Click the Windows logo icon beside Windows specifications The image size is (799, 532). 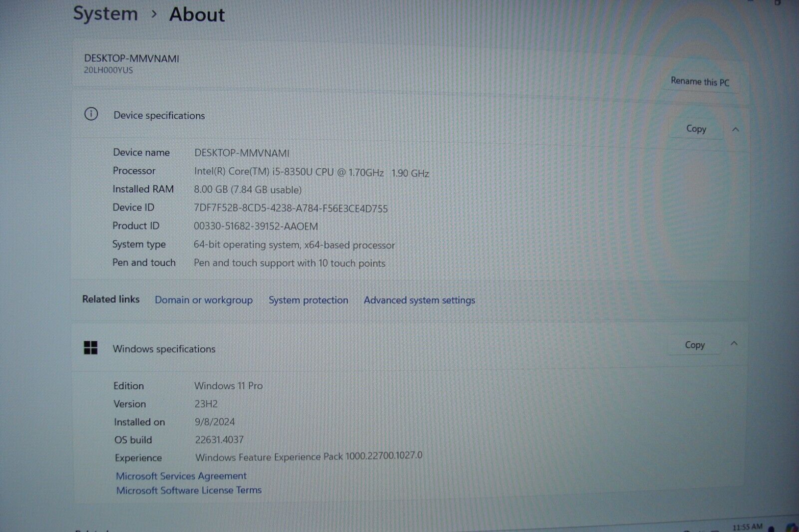91,348
